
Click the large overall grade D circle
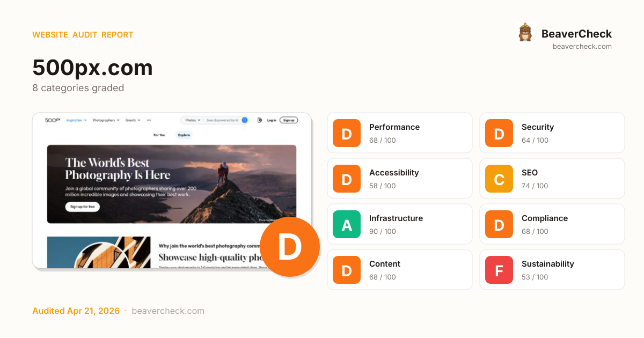coord(290,247)
